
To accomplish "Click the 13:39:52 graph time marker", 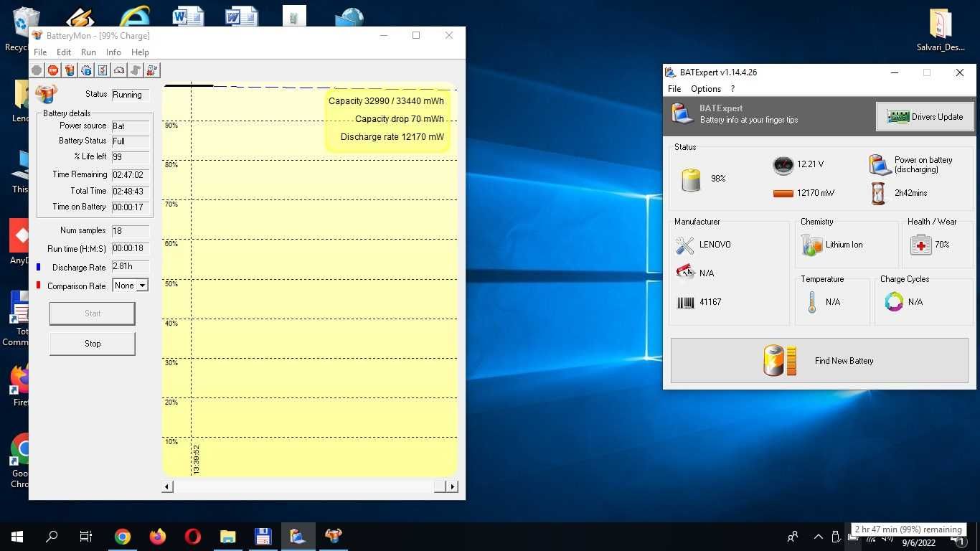I will point(197,459).
